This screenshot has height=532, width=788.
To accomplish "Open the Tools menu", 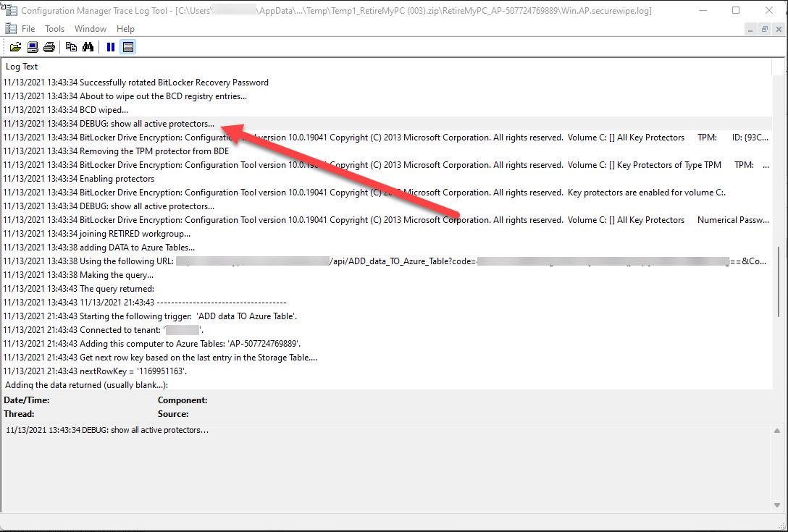I will 55,29.
